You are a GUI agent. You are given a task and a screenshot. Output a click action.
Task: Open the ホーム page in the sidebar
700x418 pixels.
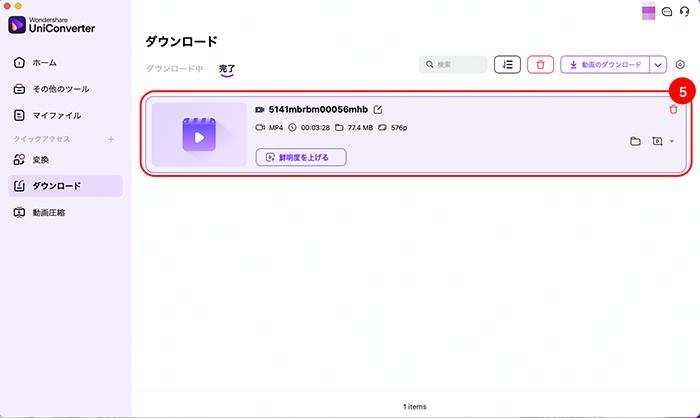[35, 63]
